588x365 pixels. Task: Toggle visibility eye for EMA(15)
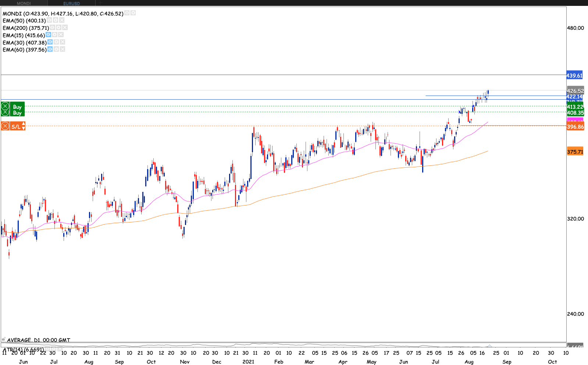pyautogui.click(x=48, y=35)
